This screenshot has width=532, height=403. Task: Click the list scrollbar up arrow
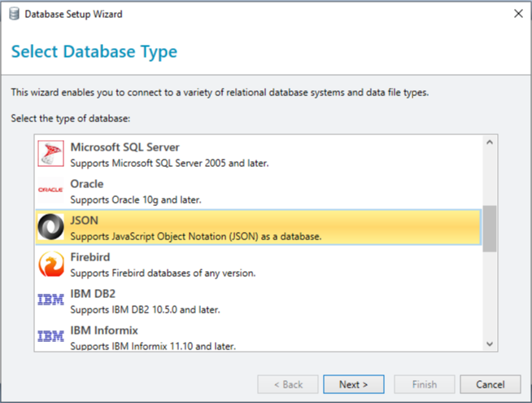click(x=490, y=142)
